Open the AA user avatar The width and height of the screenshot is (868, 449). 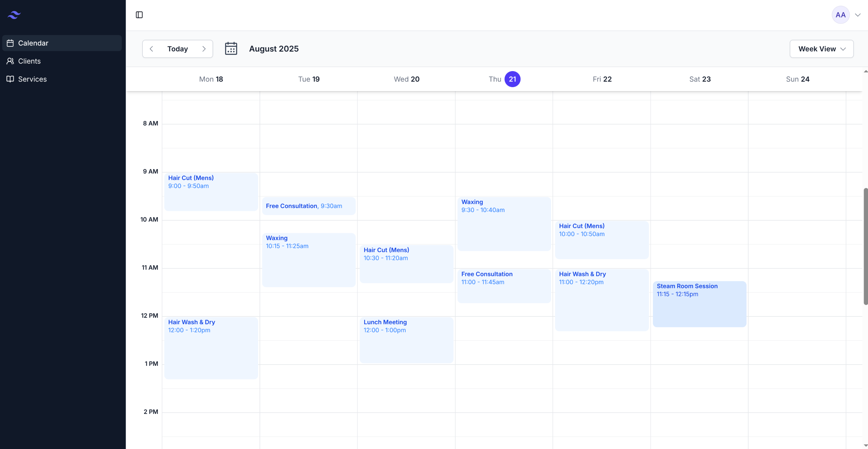click(x=840, y=15)
